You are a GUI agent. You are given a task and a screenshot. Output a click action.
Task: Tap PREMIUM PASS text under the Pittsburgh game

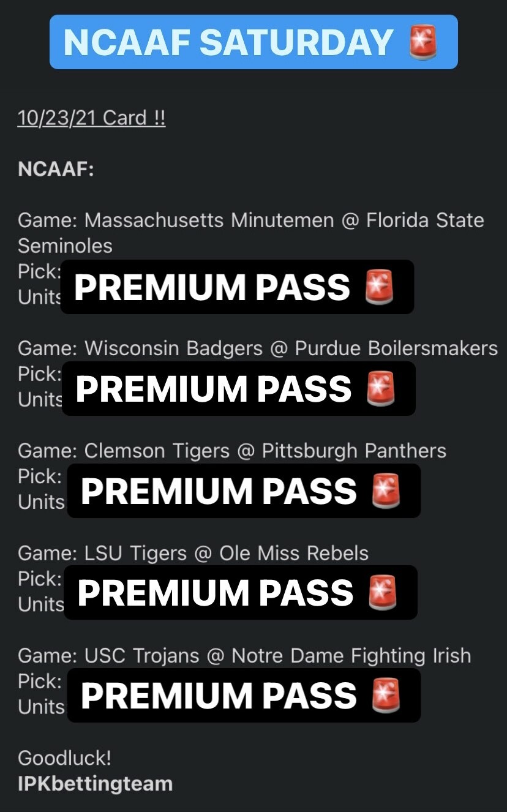pos(219,491)
